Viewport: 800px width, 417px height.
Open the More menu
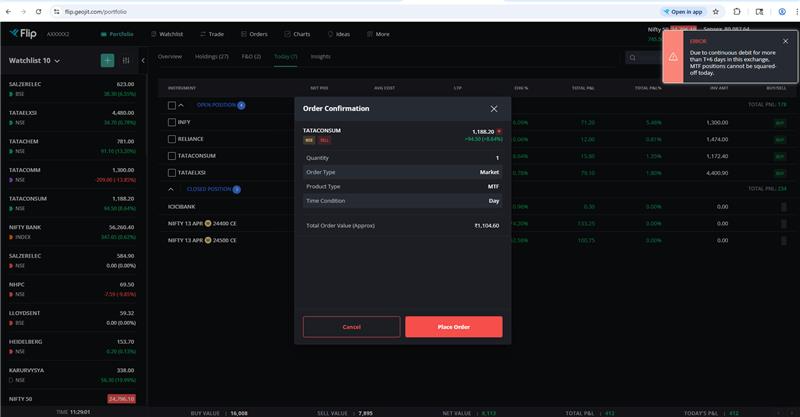click(378, 34)
